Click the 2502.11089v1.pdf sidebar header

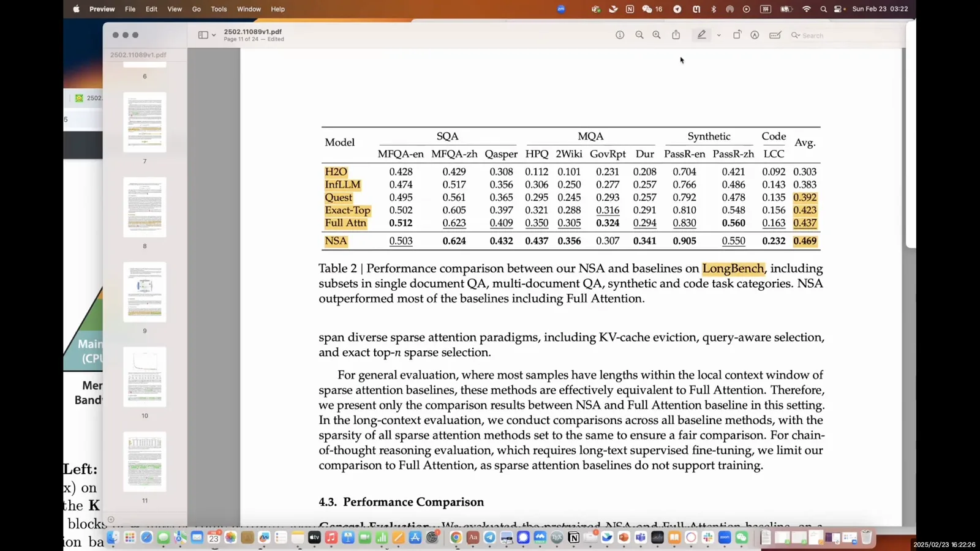click(138, 54)
